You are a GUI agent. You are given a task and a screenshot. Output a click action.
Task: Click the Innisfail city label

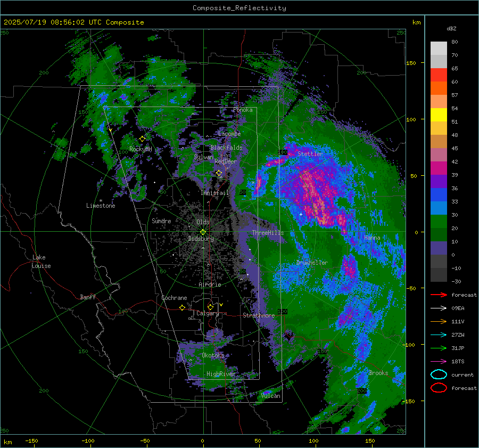[x=215, y=193]
